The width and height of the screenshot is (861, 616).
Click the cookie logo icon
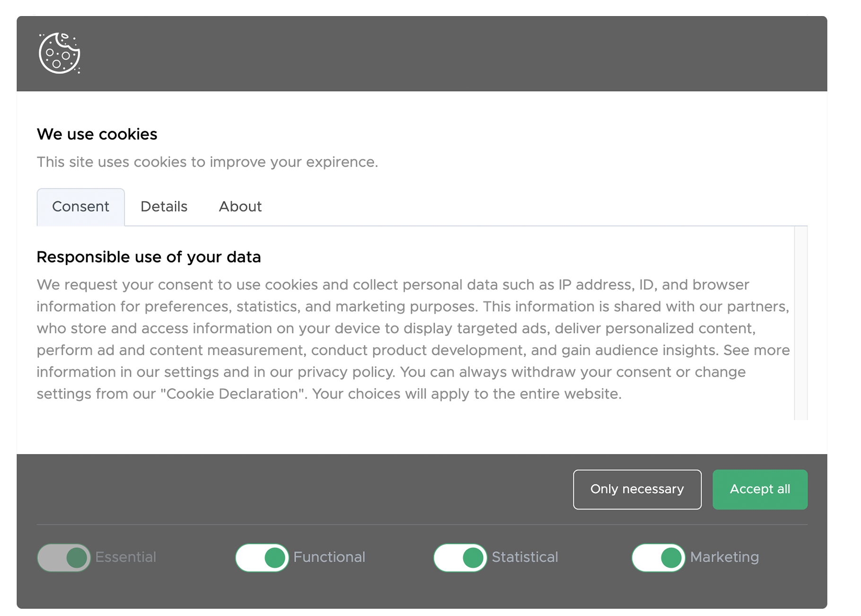point(60,53)
